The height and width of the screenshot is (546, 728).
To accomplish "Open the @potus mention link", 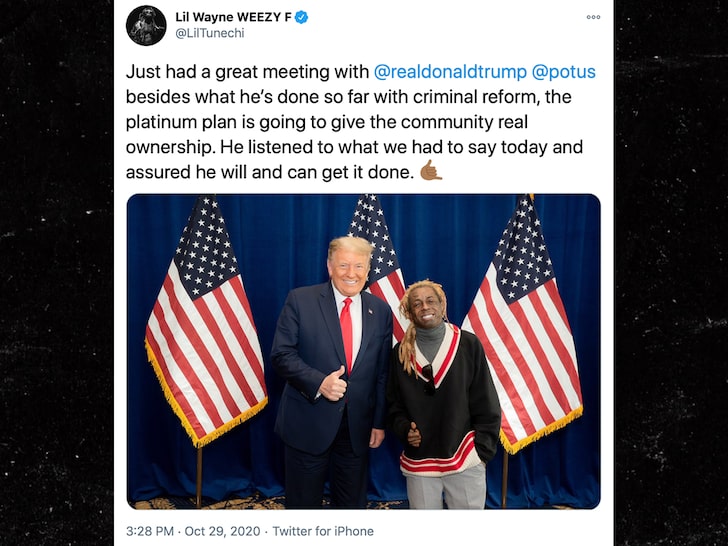I will [564, 72].
